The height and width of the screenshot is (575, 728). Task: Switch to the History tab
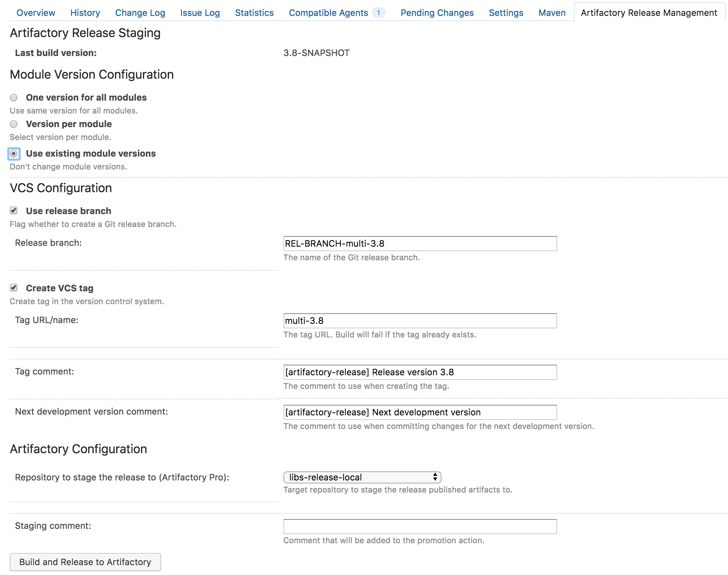[x=85, y=13]
